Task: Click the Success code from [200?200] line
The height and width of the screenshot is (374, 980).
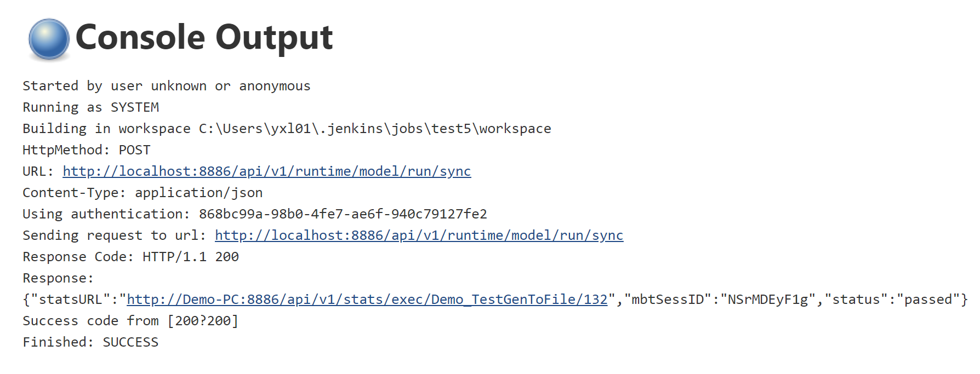Action: [x=130, y=321]
